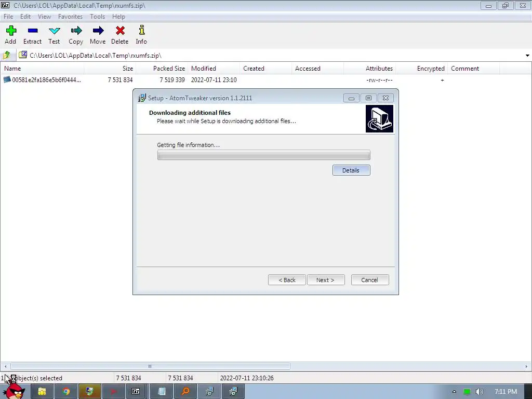This screenshot has height=399, width=532.
Task: Click the 7z icon in the main window title bar
Action: click(5, 5)
